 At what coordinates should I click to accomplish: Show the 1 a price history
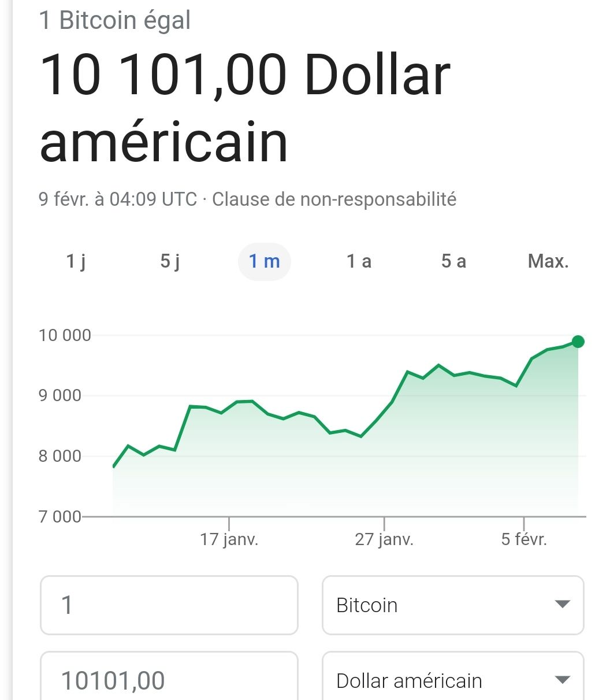(x=359, y=261)
